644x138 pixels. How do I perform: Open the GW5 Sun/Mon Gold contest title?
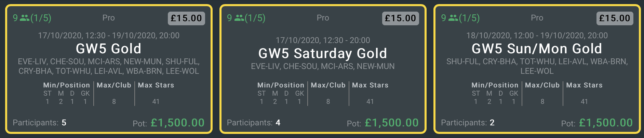(537, 49)
